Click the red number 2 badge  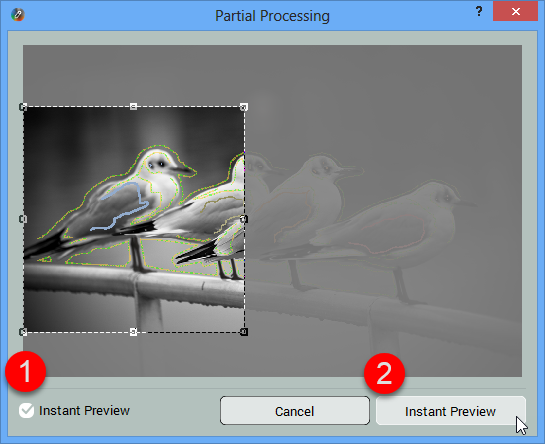point(384,374)
